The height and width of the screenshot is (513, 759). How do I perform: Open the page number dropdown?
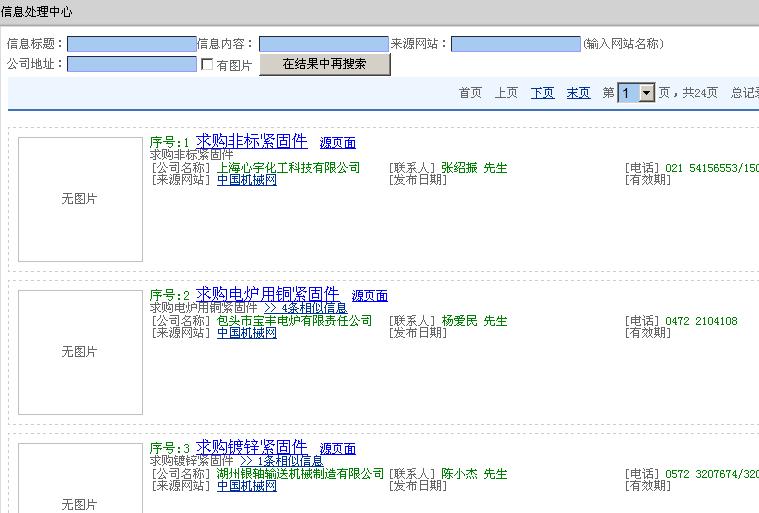point(646,93)
